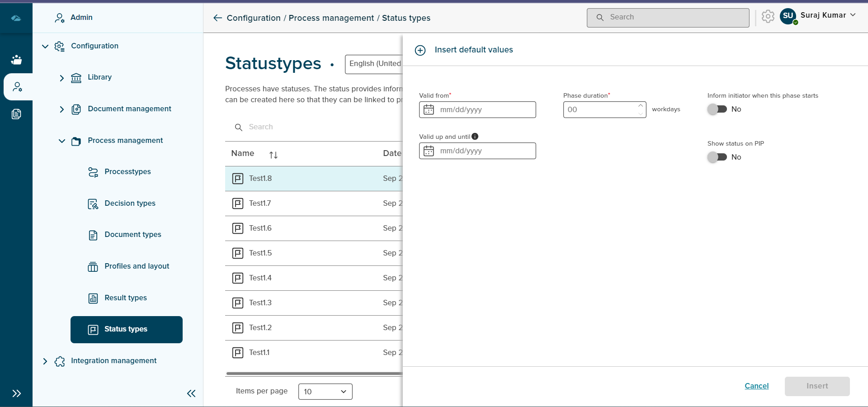Viewport: 868px width, 407px height.
Task: Click the plus icon next to Insert default values
Action: [x=420, y=50]
